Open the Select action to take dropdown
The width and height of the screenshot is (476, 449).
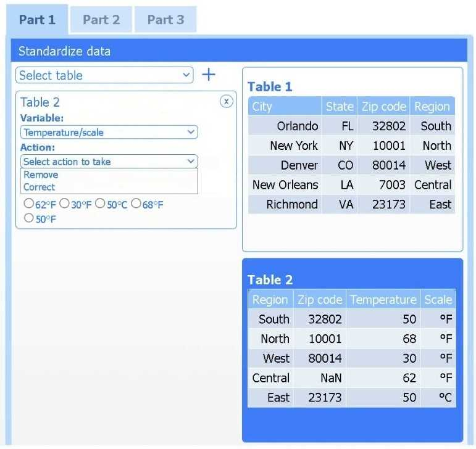click(x=109, y=162)
